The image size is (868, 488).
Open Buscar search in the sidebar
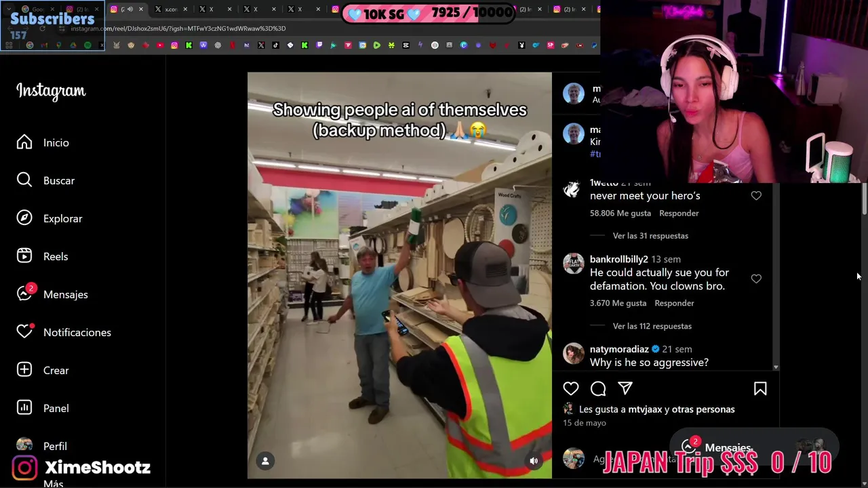tap(45, 180)
